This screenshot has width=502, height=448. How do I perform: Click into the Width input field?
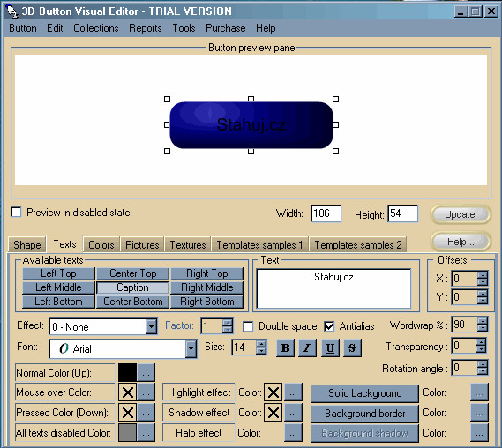pos(326,213)
